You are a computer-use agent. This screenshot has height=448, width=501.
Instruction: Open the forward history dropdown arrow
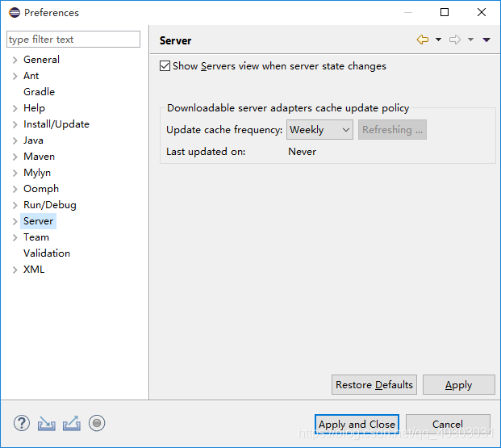pos(470,40)
